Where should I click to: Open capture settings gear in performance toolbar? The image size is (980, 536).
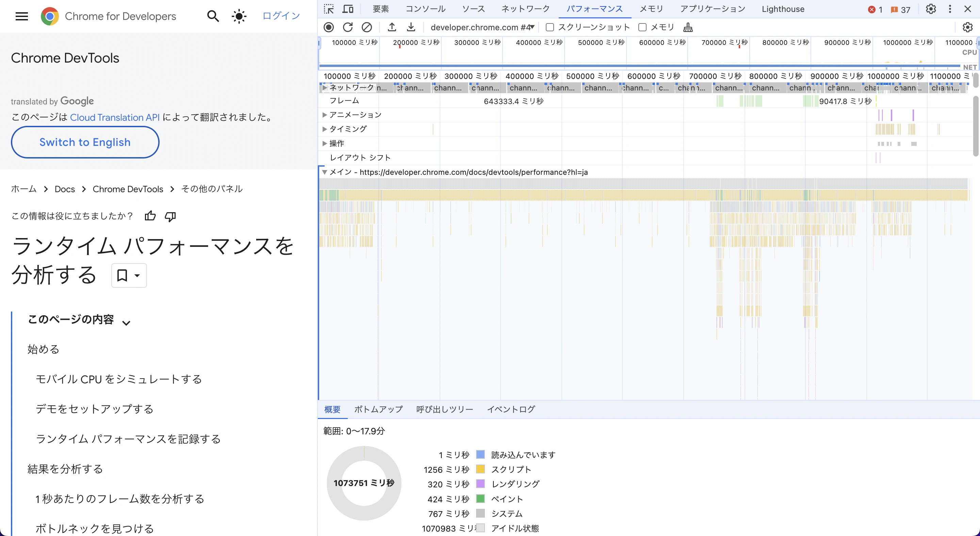coord(967,27)
